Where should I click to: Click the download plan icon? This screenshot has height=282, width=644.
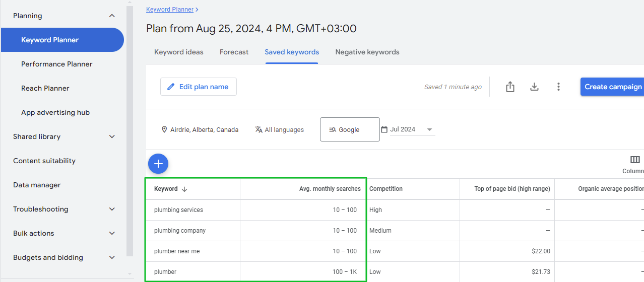tap(534, 87)
